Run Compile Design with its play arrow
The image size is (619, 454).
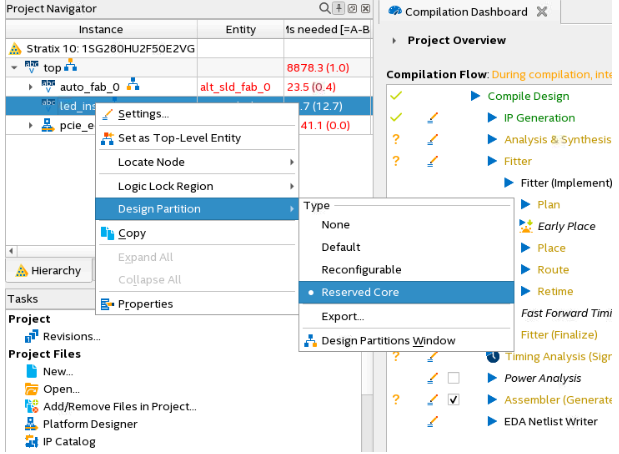[475, 96]
